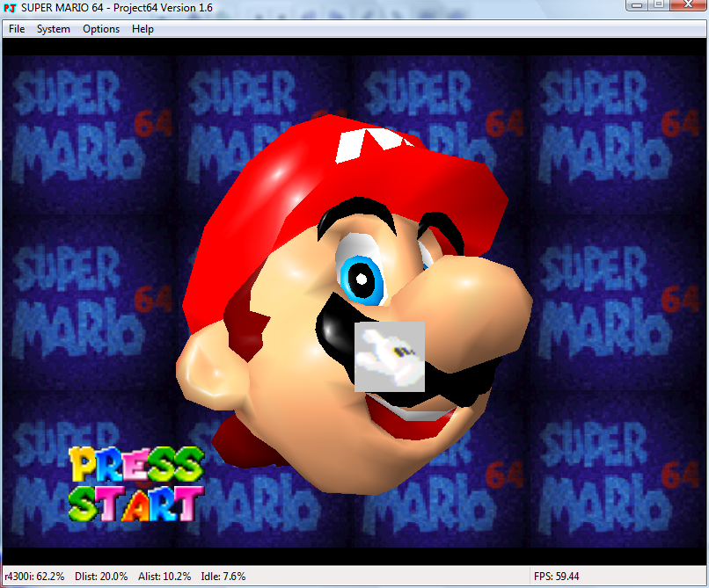Open the Help menu

143,29
